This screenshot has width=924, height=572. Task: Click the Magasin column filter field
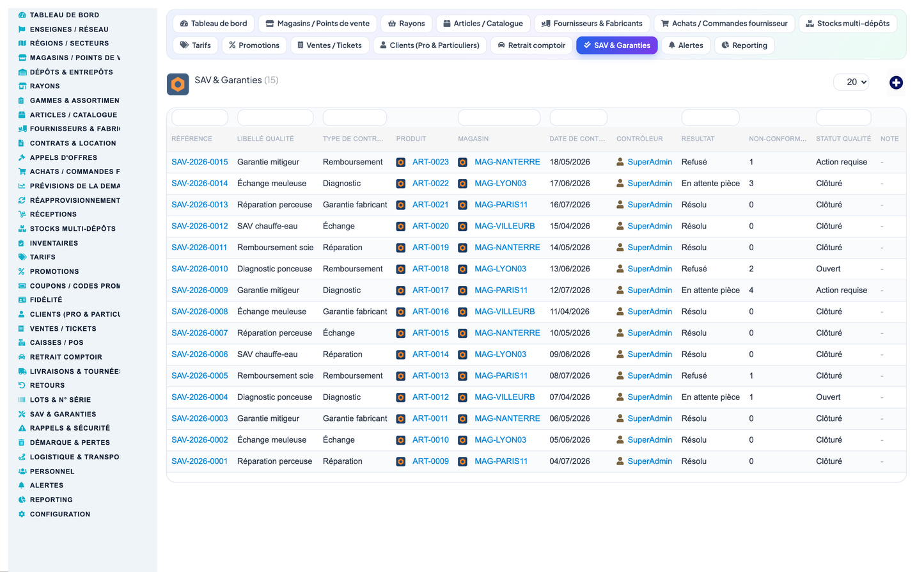pyautogui.click(x=499, y=118)
